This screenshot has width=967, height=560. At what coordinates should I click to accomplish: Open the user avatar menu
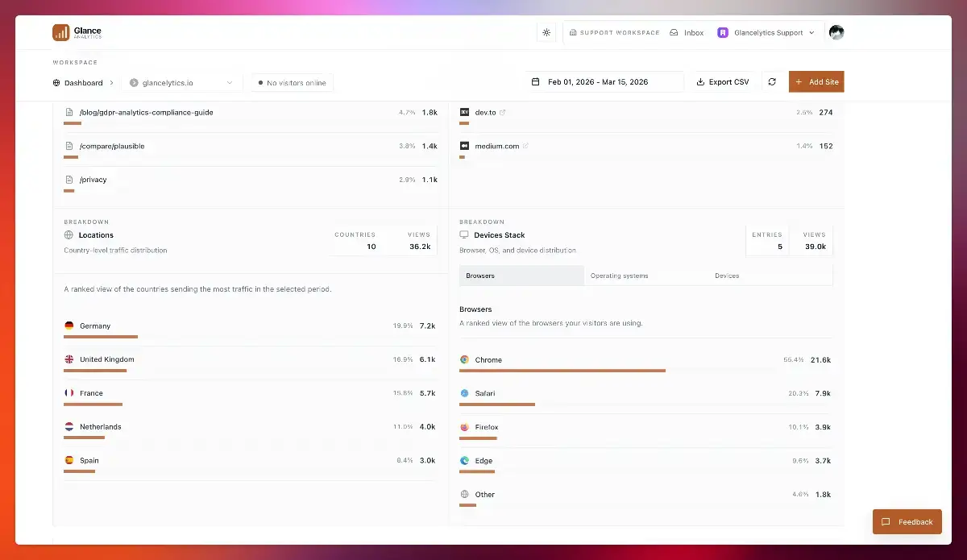pyautogui.click(x=836, y=32)
